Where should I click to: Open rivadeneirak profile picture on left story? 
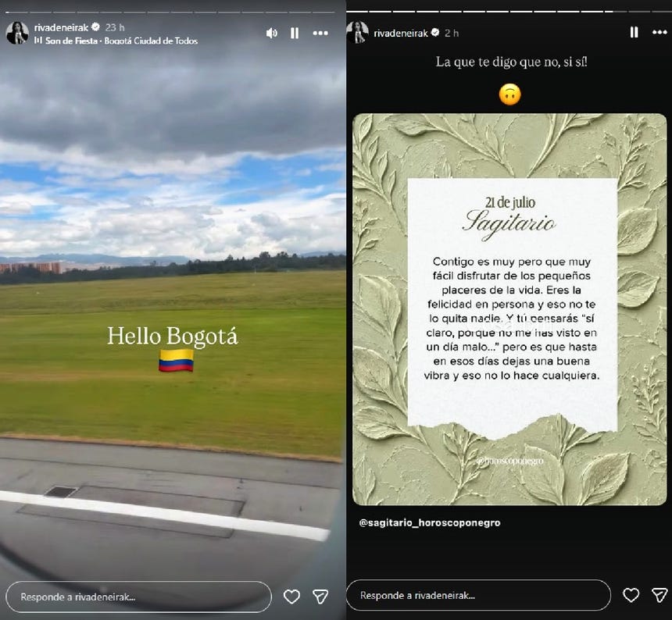pos(17,33)
